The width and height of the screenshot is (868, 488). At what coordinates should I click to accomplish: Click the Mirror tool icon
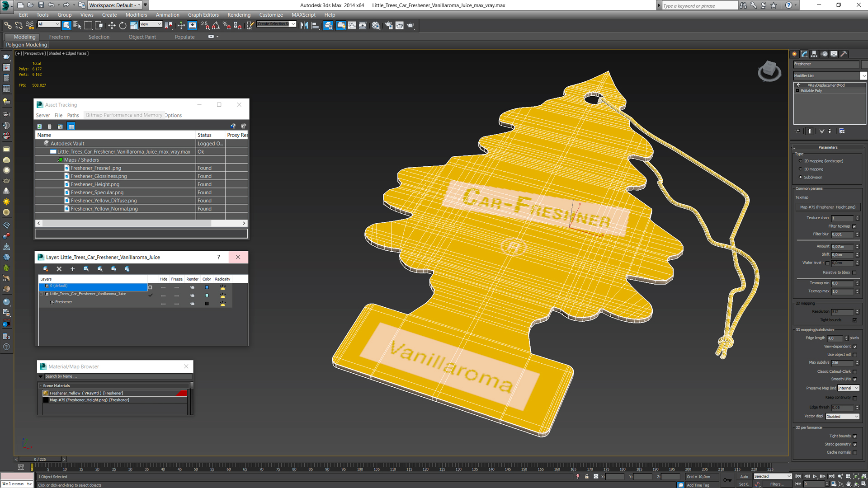(x=304, y=25)
